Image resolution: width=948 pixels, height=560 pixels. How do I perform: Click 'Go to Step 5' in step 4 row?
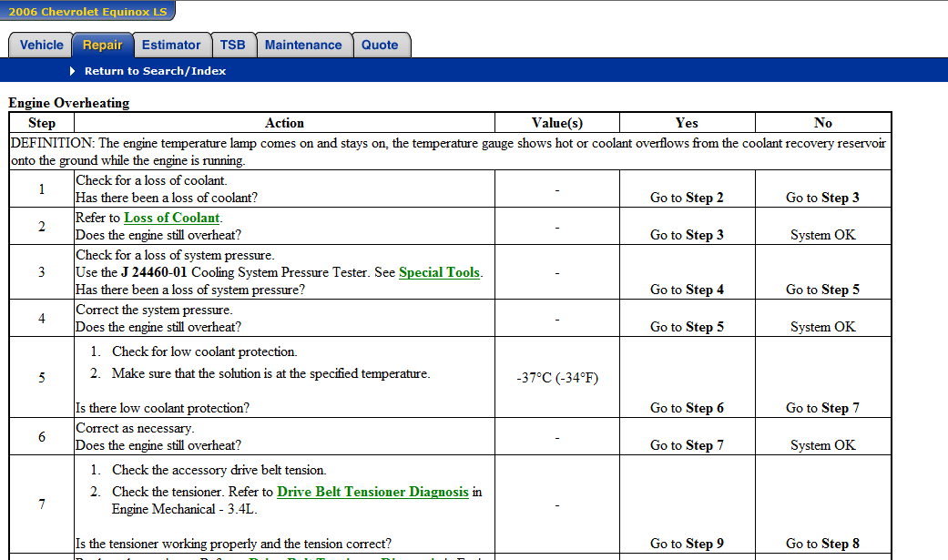click(687, 327)
